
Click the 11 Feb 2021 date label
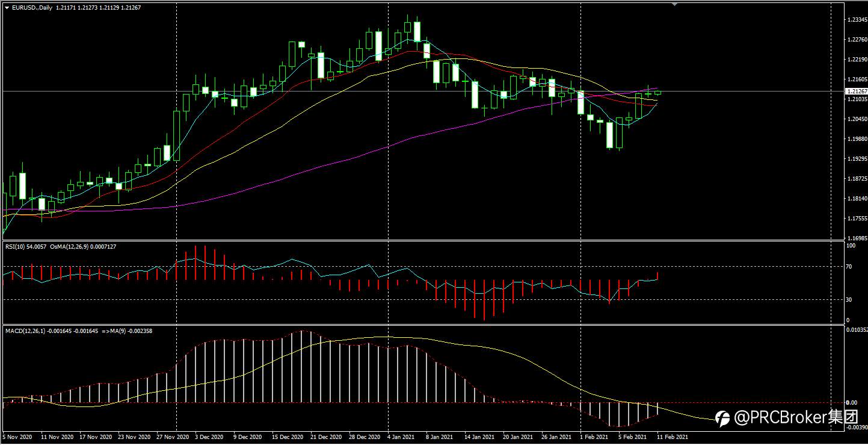click(672, 437)
